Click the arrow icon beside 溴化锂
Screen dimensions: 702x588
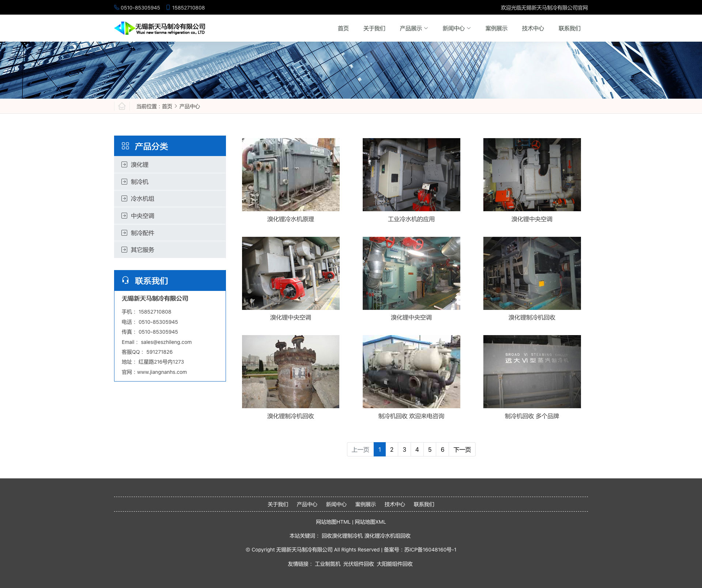pyautogui.click(x=124, y=164)
